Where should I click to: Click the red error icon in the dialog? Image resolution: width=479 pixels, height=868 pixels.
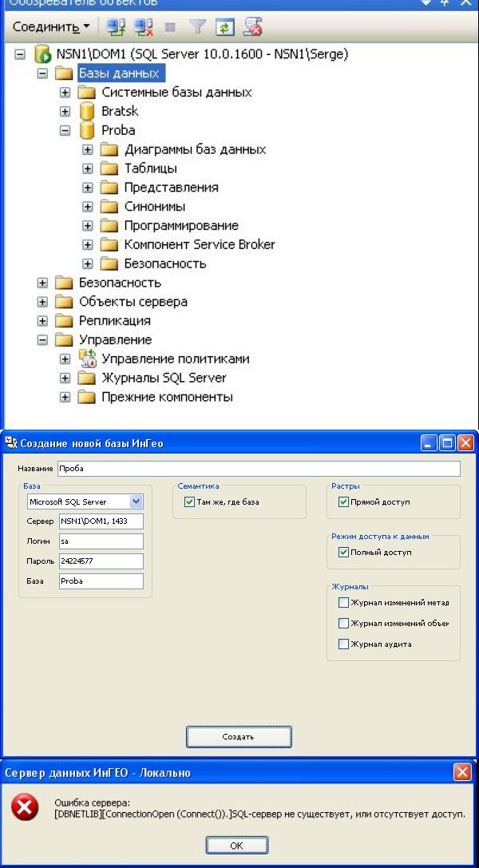click(x=26, y=807)
